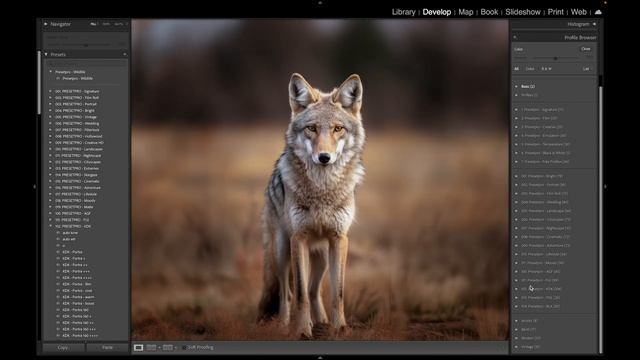
Task: Select 002 PRESETPRO - Film Roll group
Action: tap(77, 98)
